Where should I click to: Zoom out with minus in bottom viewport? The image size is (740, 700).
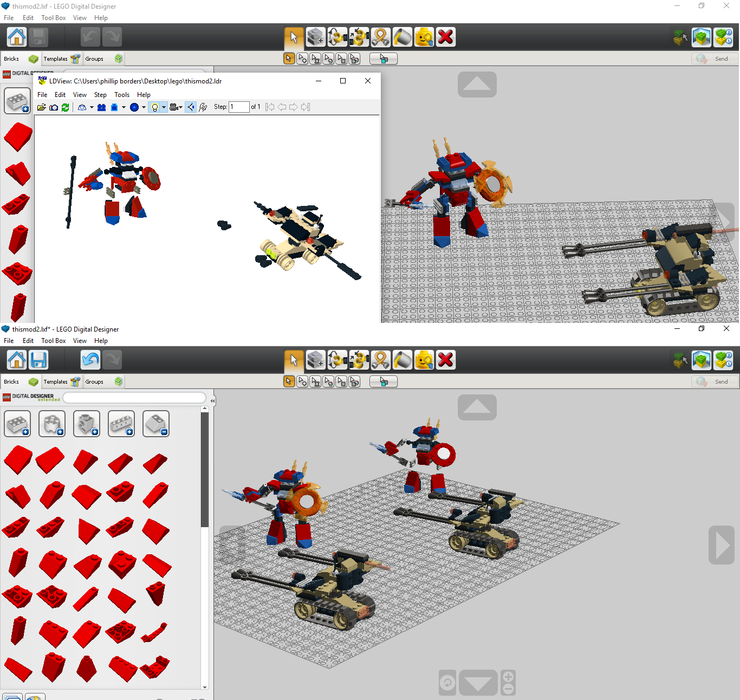pos(508,689)
